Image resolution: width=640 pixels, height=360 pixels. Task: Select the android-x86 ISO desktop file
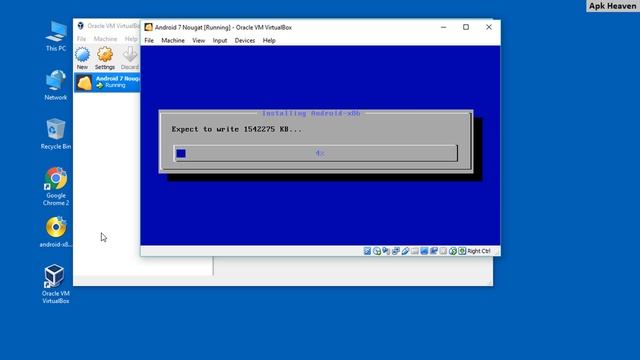tap(56, 232)
